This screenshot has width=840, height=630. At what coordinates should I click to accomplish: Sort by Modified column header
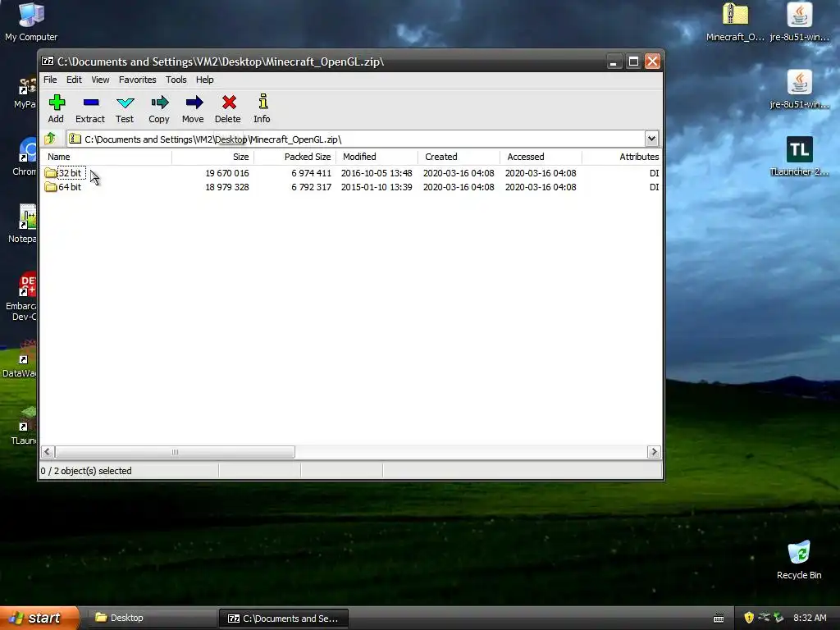click(x=377, y=157)
